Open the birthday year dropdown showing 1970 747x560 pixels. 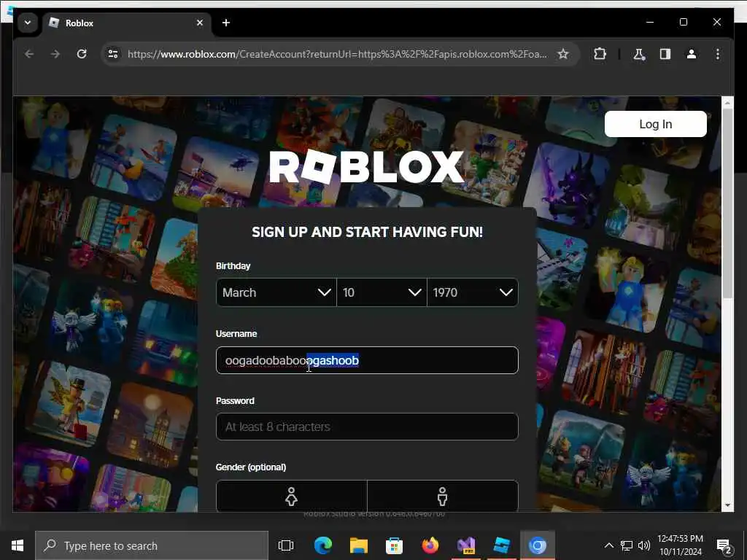coord(473,292)
